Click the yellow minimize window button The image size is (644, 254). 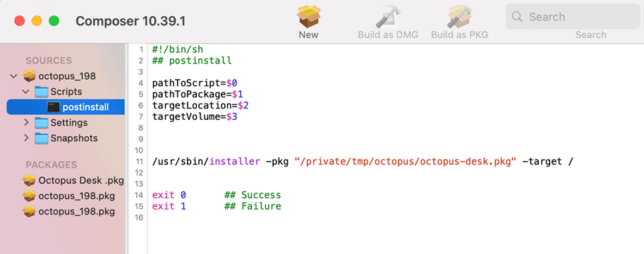click(x=37, y=21)
